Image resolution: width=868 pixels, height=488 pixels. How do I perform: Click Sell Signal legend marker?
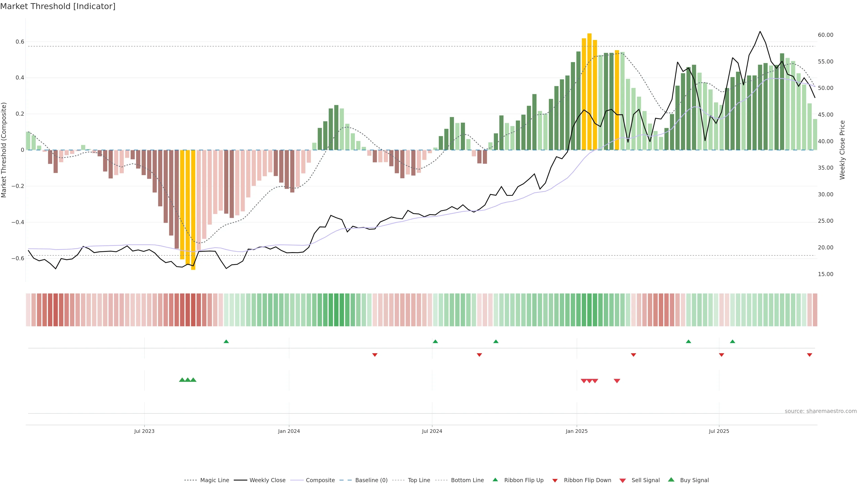click(623, 481)
